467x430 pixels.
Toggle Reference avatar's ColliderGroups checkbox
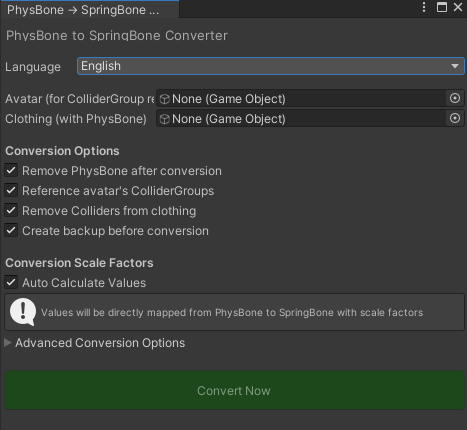click(x=11, y=190)
